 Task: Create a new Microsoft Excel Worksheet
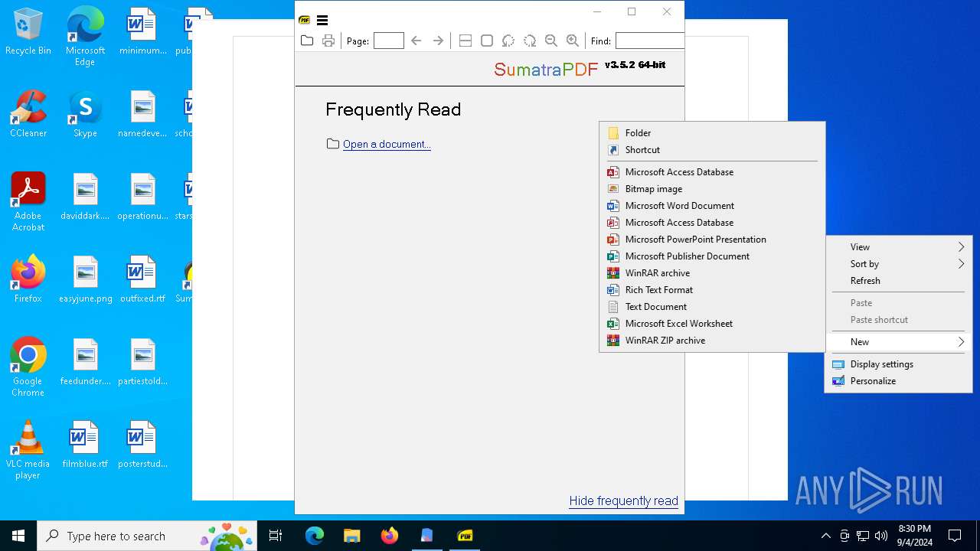(x=712, y=324)
